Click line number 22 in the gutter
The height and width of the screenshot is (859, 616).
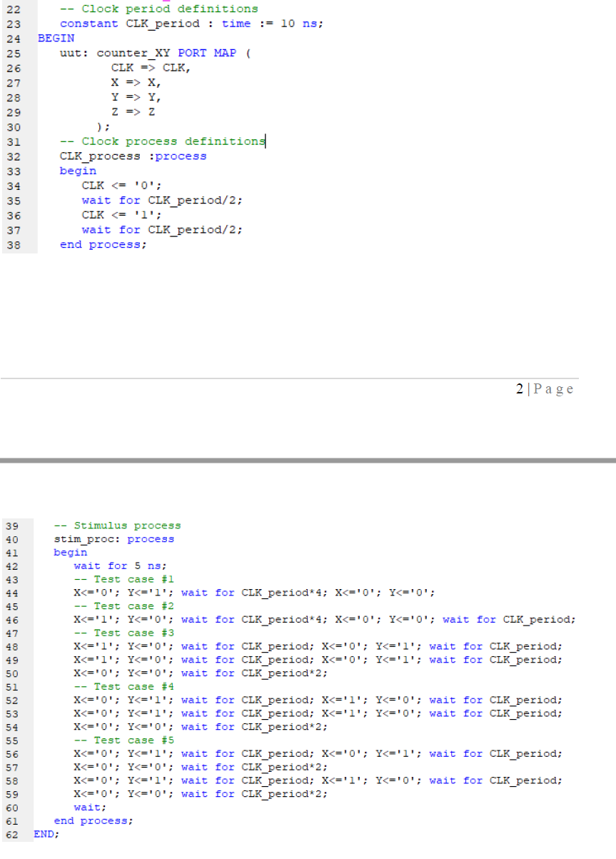[13, 9]
